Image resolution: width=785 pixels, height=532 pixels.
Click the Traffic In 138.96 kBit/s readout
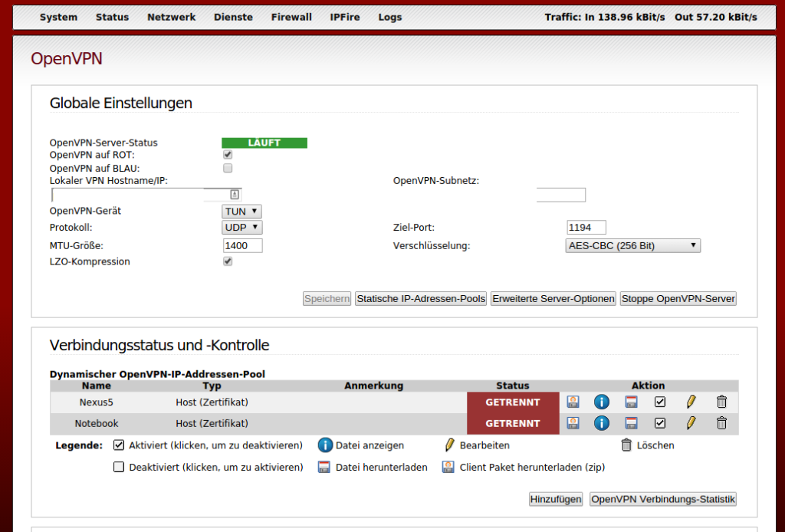tap(605, 17)
